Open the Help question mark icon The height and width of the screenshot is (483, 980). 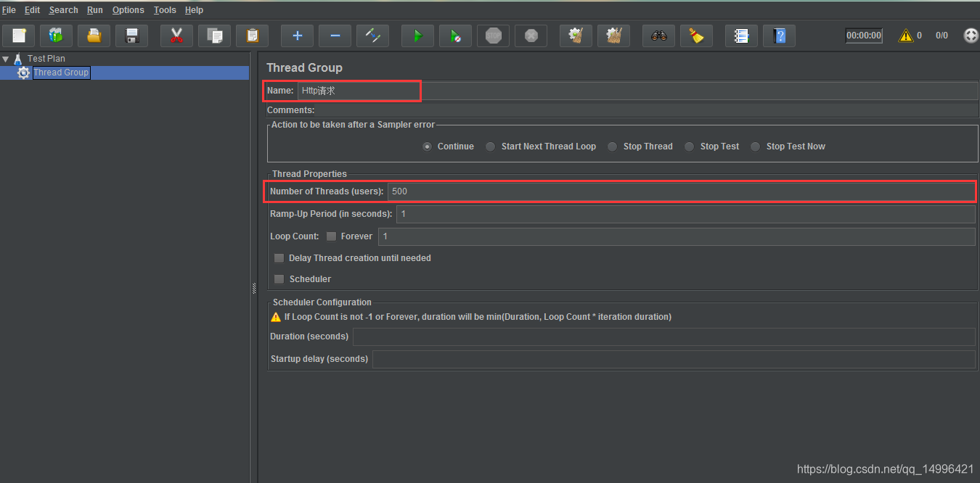pyautogui.click(x=779, y=36)
